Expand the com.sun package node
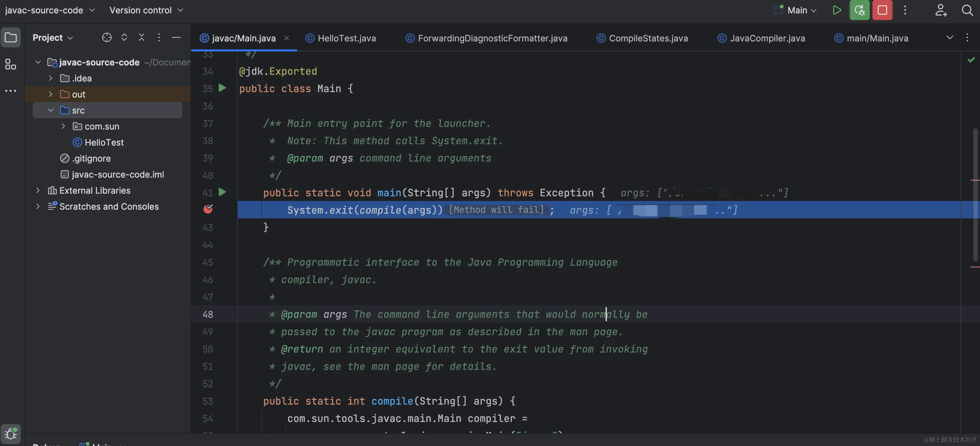 point(63,126)
